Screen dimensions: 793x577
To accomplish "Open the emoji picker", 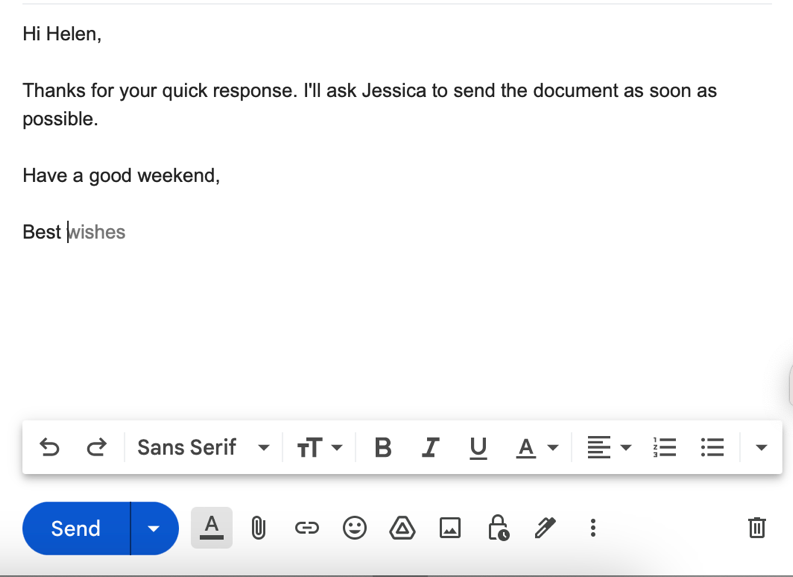I will [355, 528].
